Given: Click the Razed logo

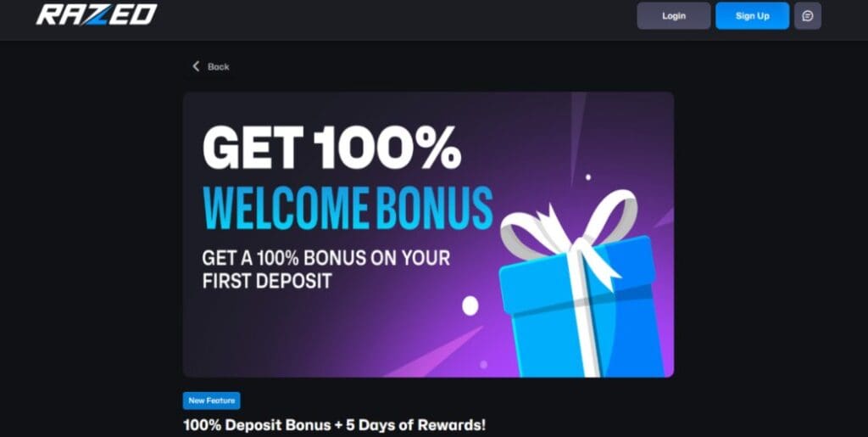Looking at the screenshot, I should tap(97, 14).
